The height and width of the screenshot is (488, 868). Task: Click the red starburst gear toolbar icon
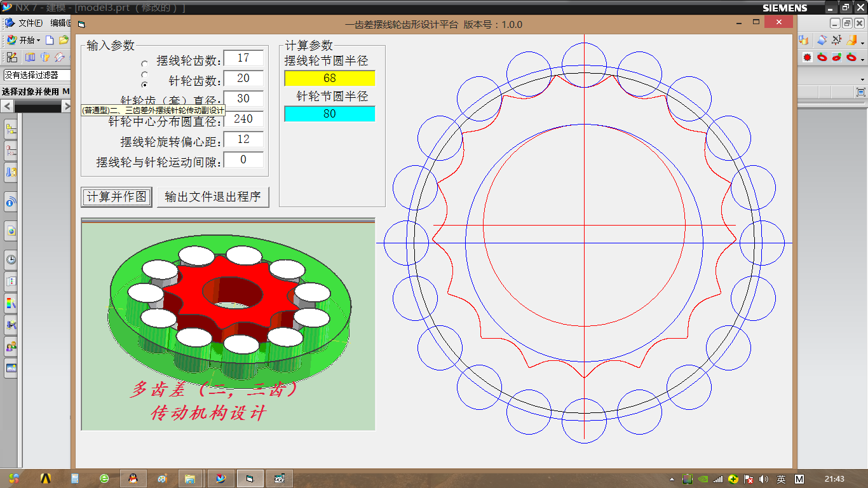(x=808, y=57)
